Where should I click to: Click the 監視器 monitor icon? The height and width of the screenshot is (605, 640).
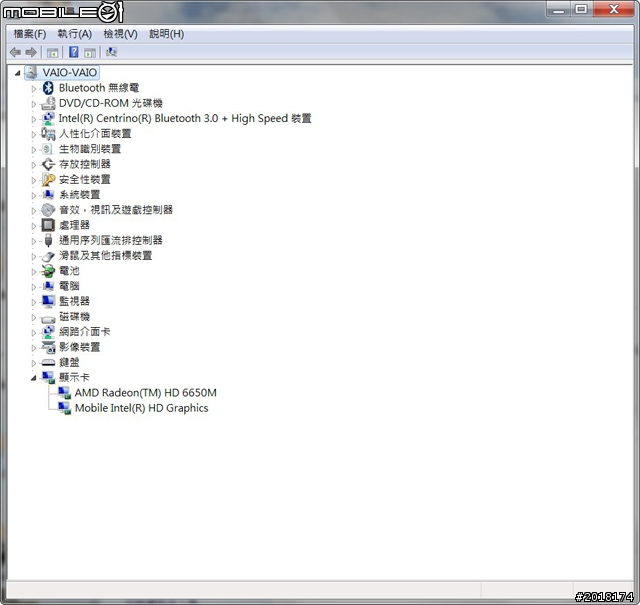pyautogui.click(x=48, y=302)
